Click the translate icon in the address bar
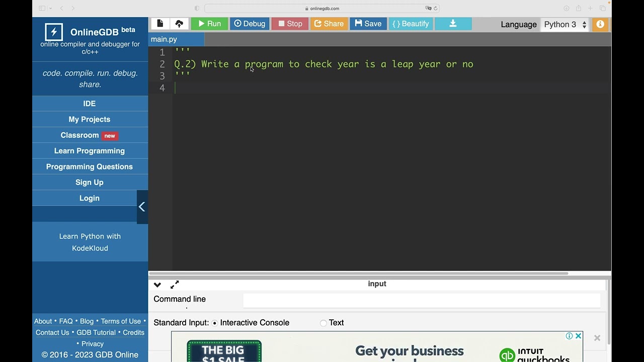The height and width of the screenshot is (362, 644). point(428,9)
